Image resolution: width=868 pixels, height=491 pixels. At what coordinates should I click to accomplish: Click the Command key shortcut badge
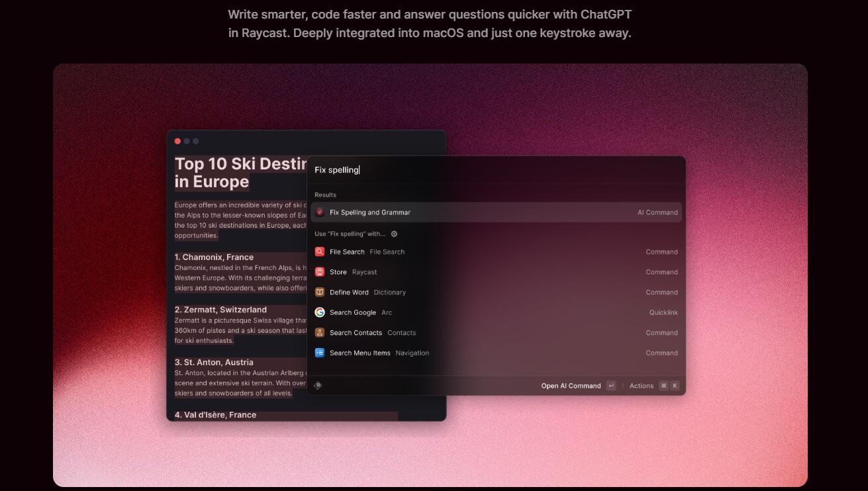(x=663, y=386)
